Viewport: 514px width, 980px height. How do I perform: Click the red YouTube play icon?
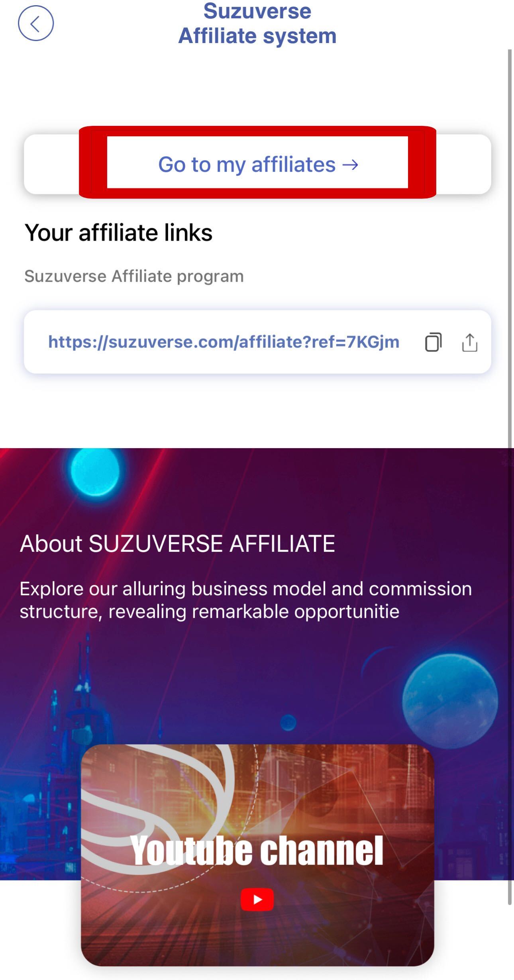(x=257, y=899)
